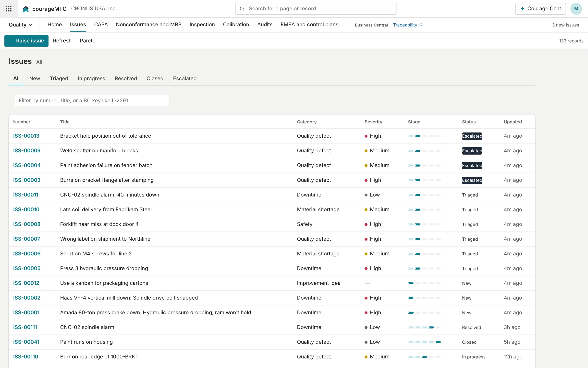
Task: Switch to the In progress tab
Action: (91, 79)
